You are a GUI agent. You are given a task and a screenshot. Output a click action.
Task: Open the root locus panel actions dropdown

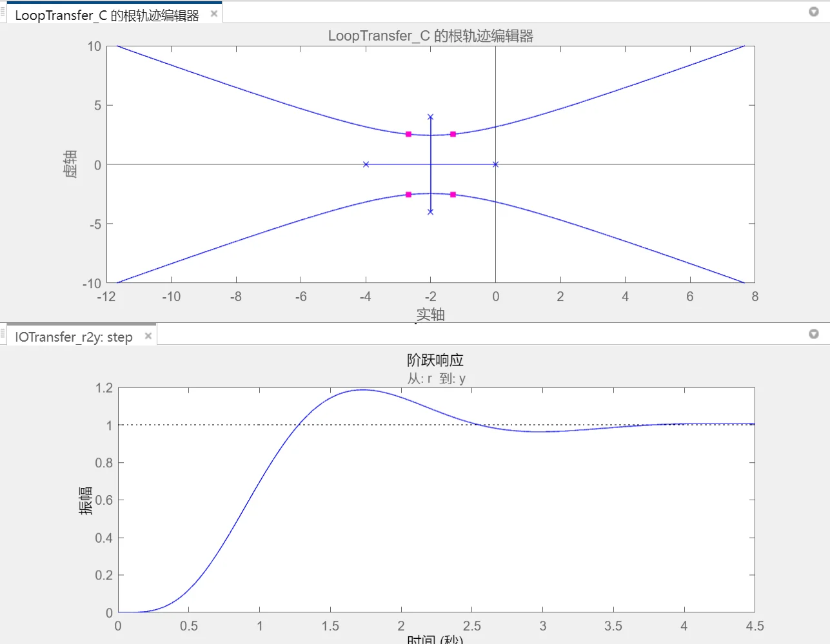pos(813,12)
